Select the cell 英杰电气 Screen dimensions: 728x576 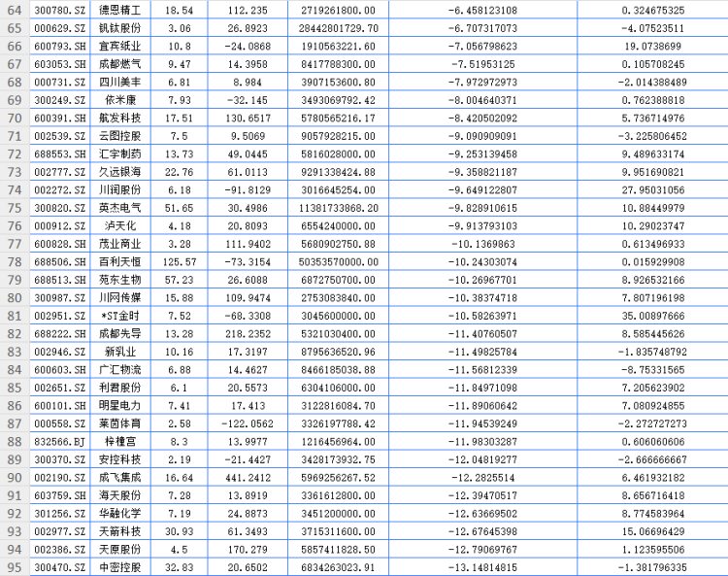[120, 208]
